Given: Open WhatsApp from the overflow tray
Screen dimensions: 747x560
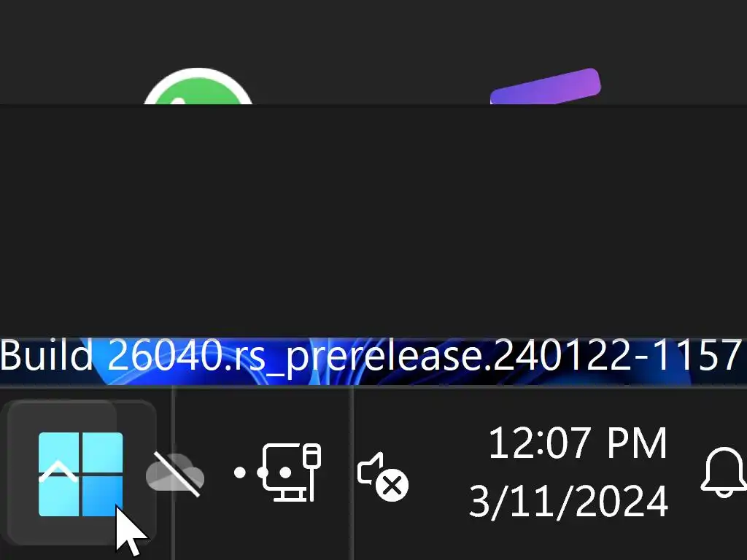Looking at the screenshot, I should coord(198,87).
